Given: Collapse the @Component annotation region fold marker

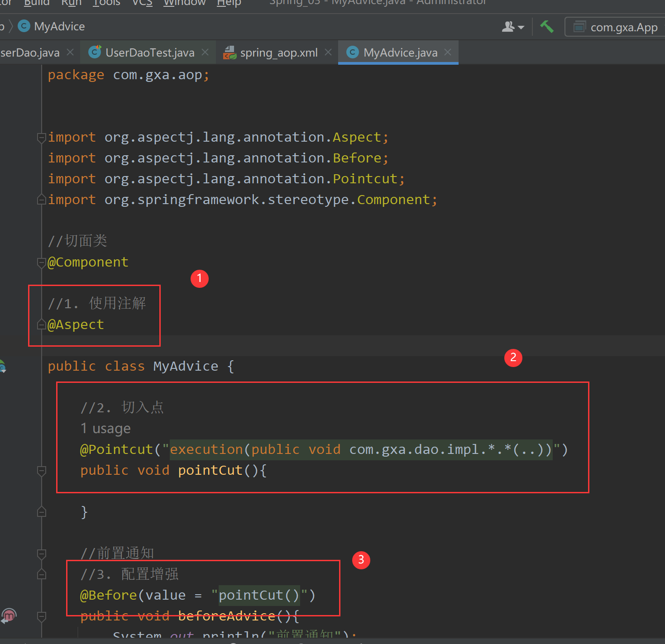Looking at the screenshot, I should pyautogui.click(x=41, y=262).
